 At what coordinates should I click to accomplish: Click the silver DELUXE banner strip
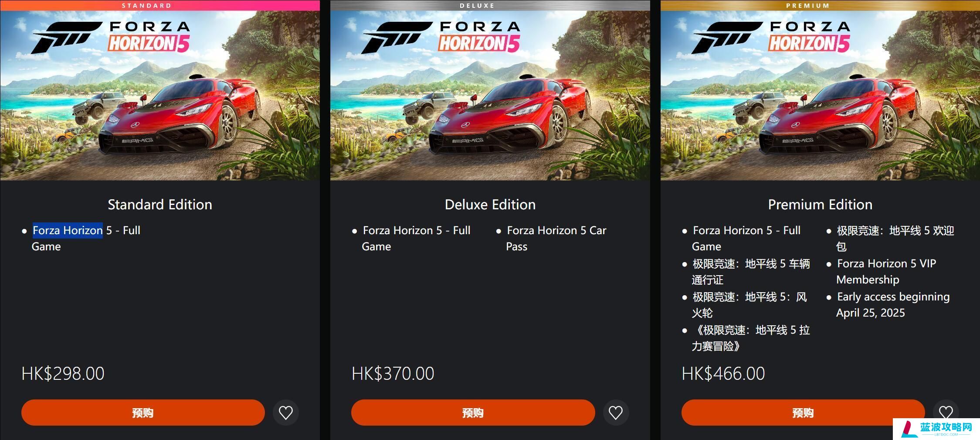[490, 5]
